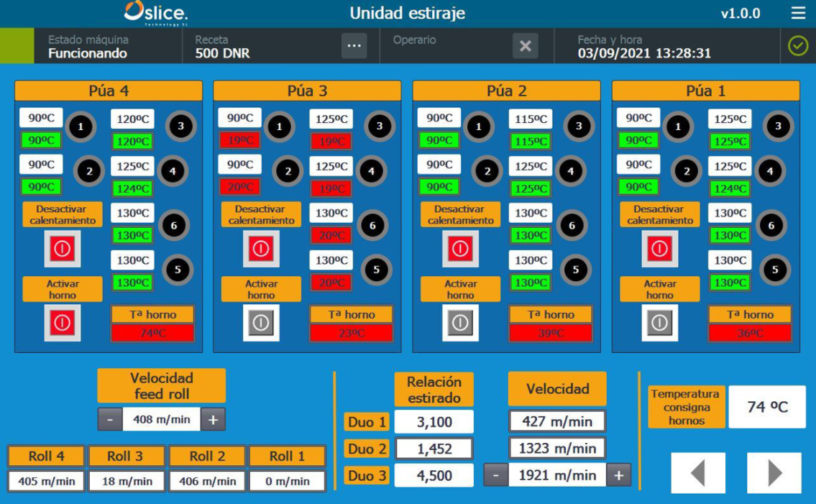Screen dimensions: 816x504
Task: Toggle the Púa 4 oven power button
Action: coord(62,323)
